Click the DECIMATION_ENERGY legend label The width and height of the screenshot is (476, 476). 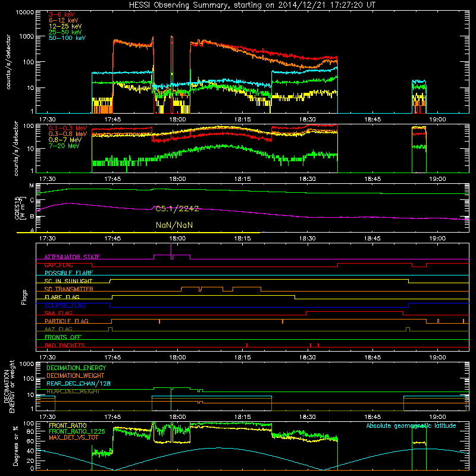tap(76, 368)
